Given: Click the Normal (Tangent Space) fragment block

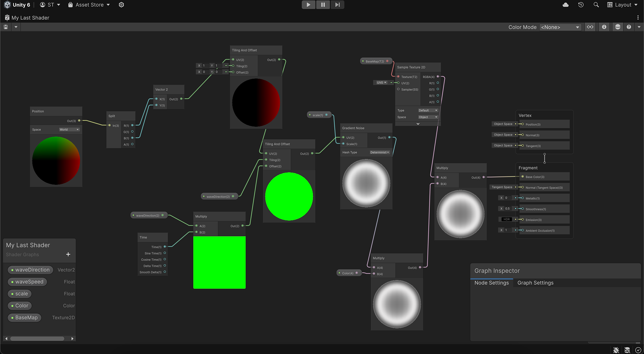Looking at the screenshot, I should tap(544, 187).
